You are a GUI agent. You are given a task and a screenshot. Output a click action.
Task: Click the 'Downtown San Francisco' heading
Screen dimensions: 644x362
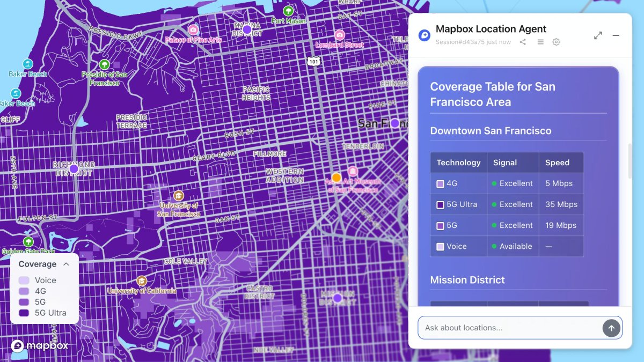491,131
